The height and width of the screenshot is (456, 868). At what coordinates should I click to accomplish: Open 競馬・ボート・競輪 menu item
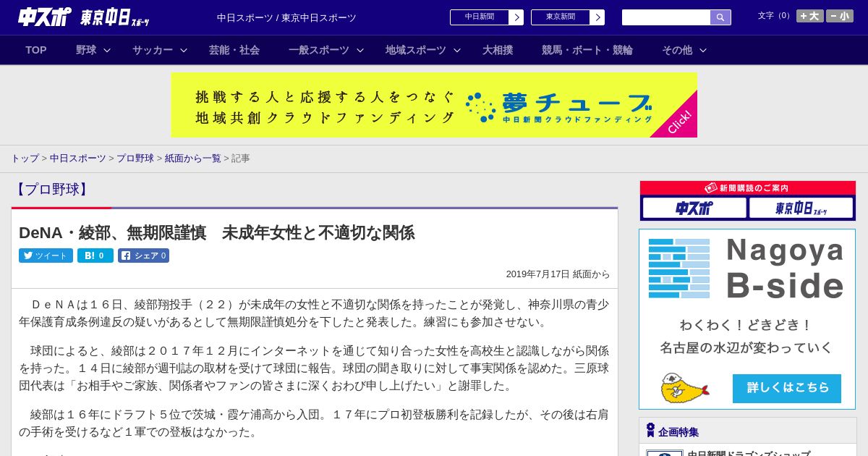(587, 50)
